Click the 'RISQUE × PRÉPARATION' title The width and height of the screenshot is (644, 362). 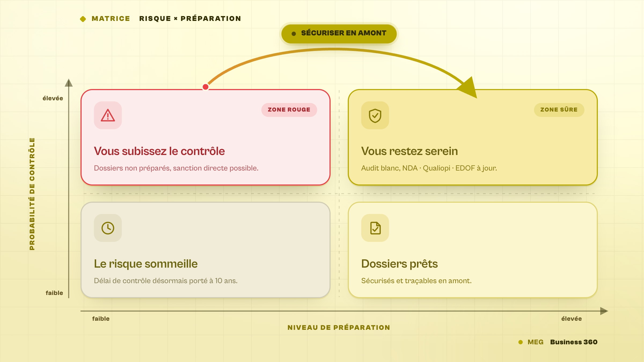click(x=190, y=19)
